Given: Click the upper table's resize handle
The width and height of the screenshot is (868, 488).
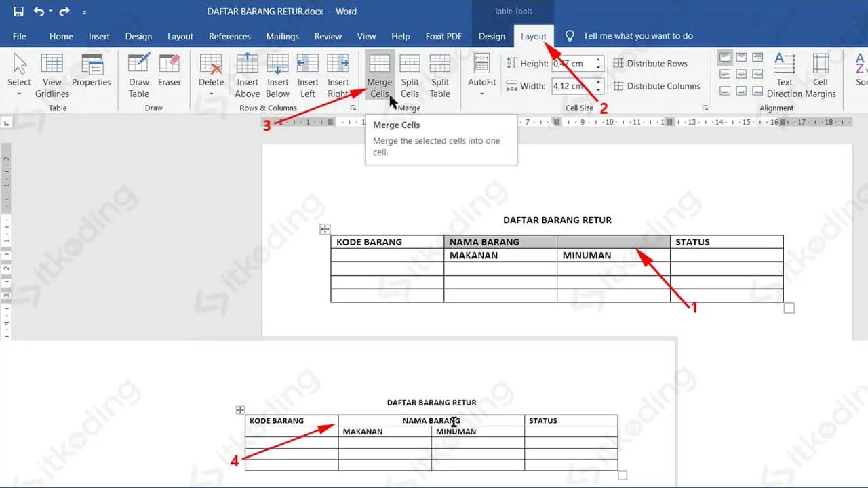Looking at the screenshot, I should 789,308.
